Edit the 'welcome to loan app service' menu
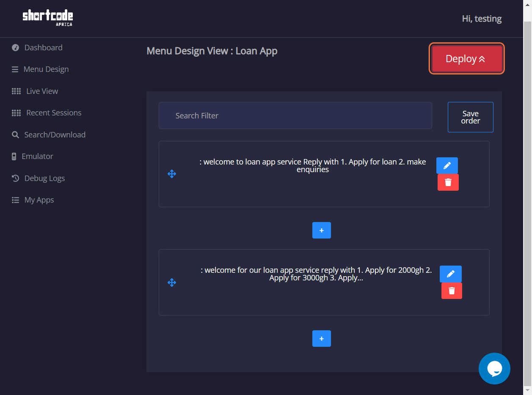 pyautogui.click(x=447, y=165)
